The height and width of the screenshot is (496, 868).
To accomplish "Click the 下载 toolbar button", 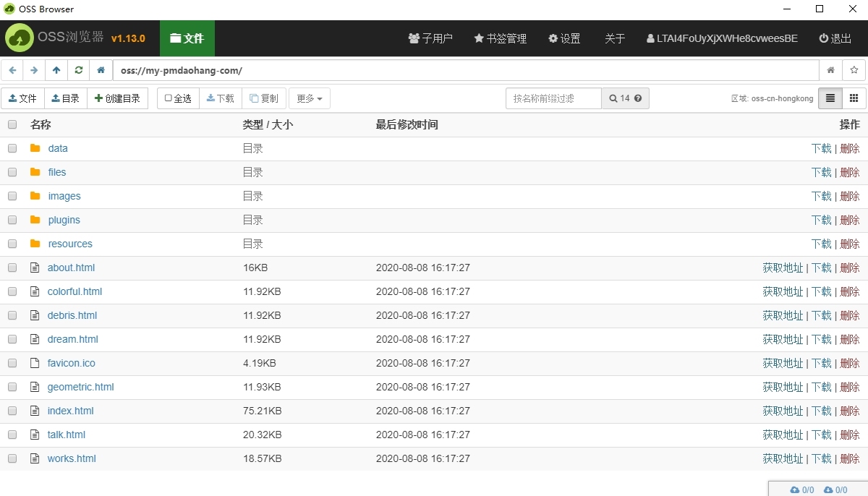I will (x=221, y=98).
